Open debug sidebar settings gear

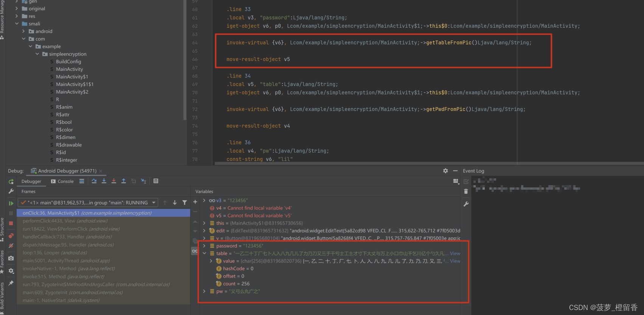[x=11, y=271]
